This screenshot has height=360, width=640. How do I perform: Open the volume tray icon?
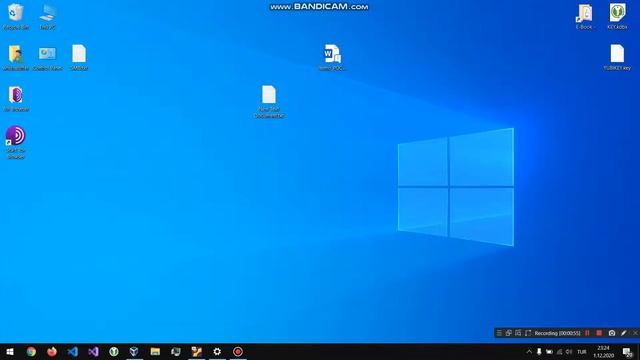(569, 351)
